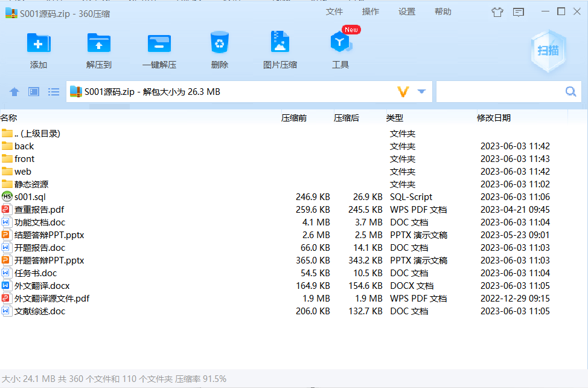Open the back folder in the archive

(x=25, y=146)
